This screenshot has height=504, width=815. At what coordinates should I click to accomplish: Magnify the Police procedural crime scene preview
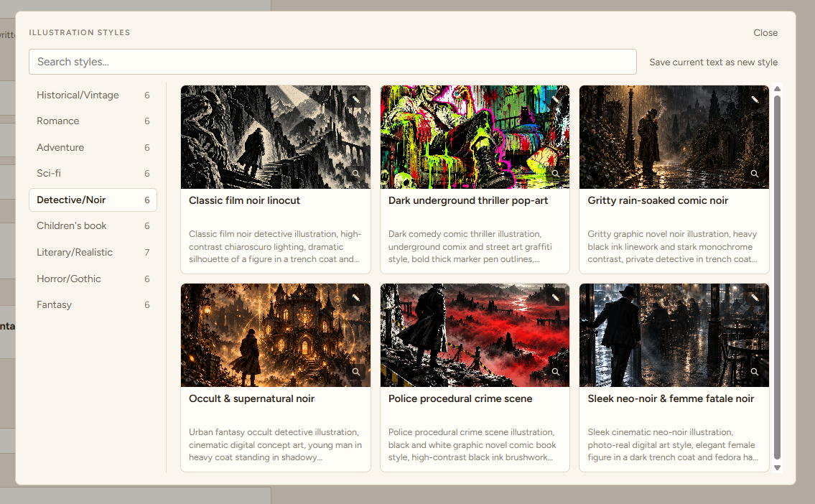pyautogui.click(x=555, y=371)
